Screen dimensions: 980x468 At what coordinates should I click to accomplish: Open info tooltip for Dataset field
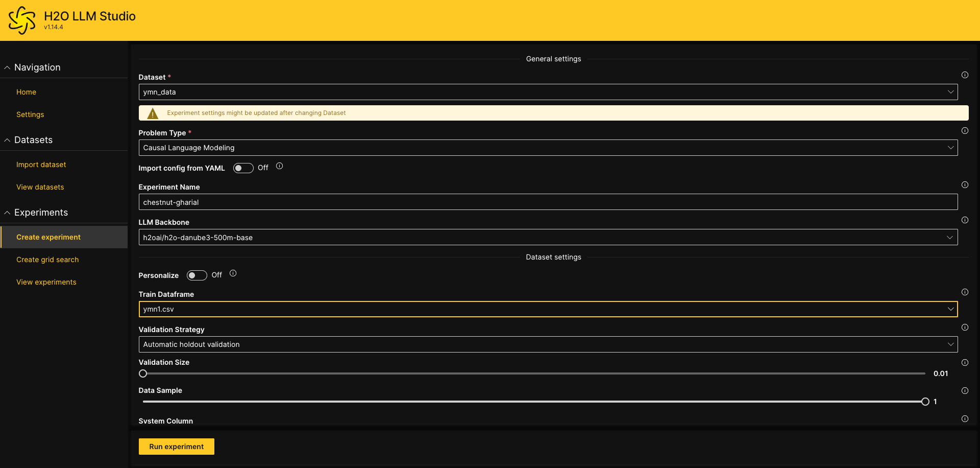965,75
